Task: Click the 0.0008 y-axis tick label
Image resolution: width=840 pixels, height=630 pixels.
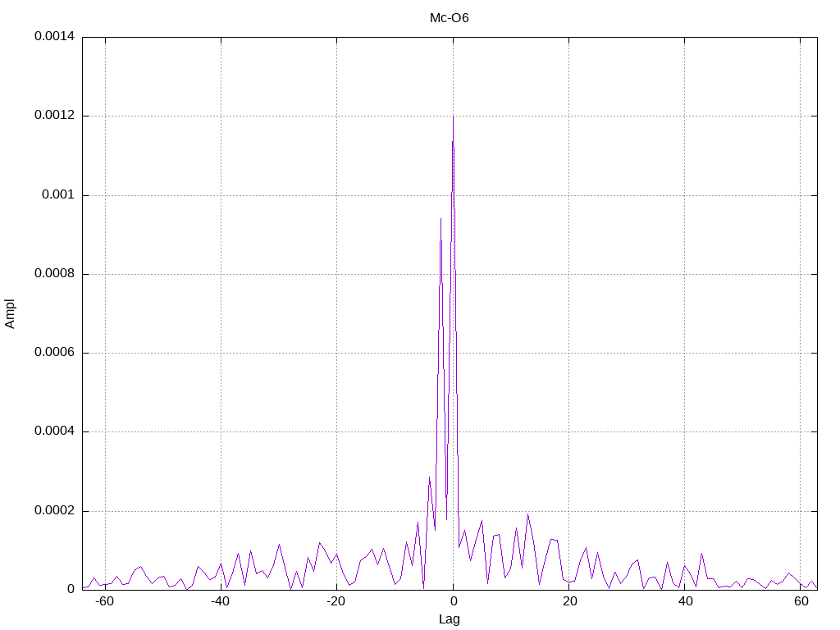Action: click(x=55, y=273)
